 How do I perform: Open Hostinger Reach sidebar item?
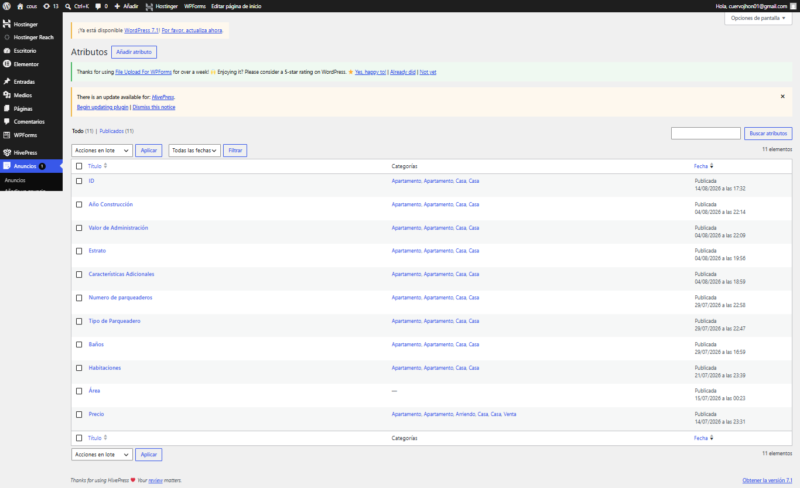click(31, 37)
